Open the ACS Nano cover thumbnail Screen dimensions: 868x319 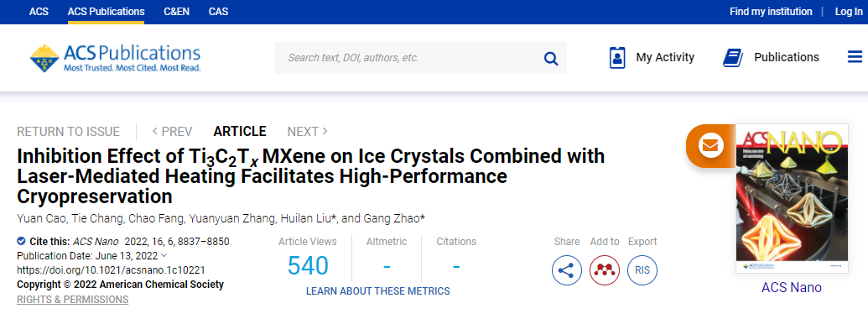pyautogui.click(x=792, y=200)
